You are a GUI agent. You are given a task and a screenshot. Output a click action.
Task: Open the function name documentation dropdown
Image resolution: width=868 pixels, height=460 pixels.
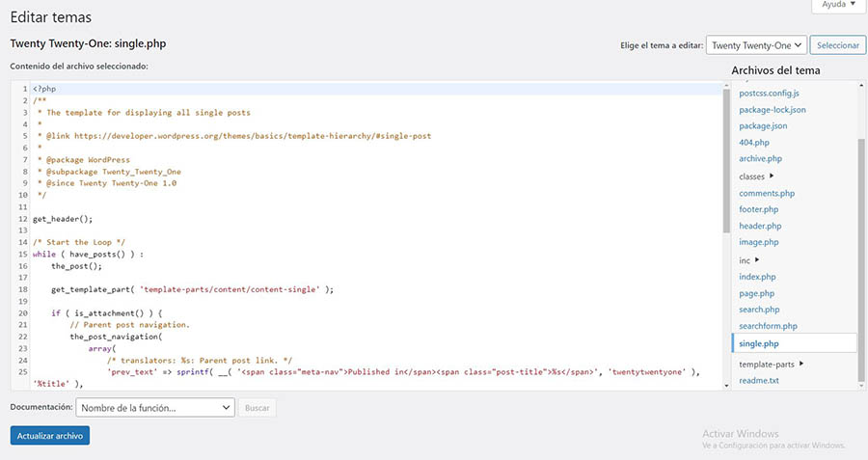pos(155,408)
